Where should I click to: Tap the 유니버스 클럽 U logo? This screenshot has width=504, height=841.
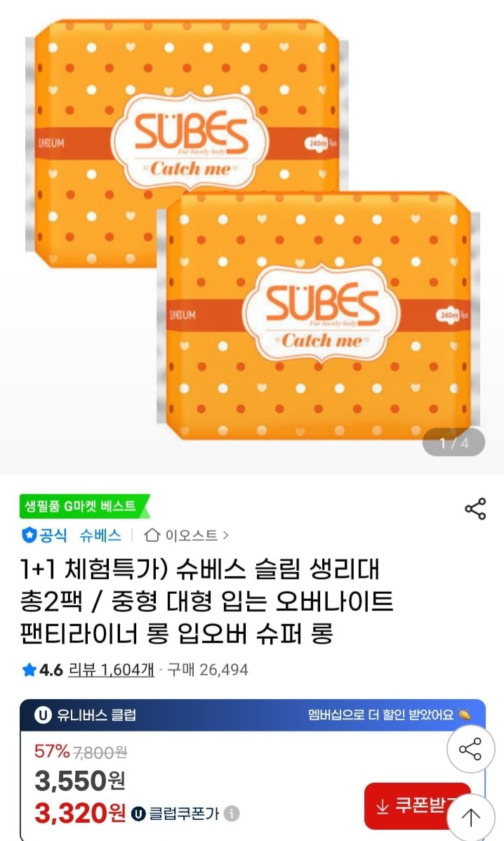click(x=43, y=715)
